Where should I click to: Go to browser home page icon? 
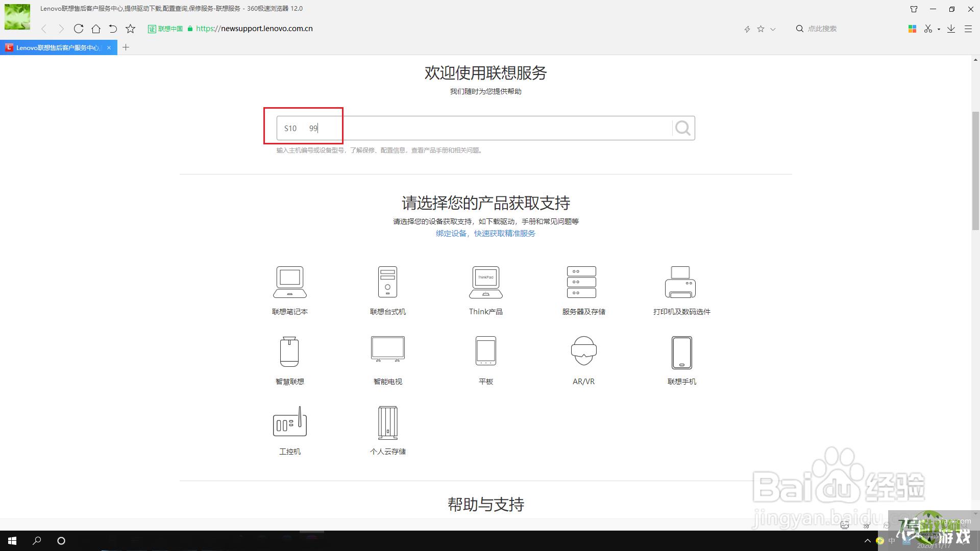coord(95,29)
